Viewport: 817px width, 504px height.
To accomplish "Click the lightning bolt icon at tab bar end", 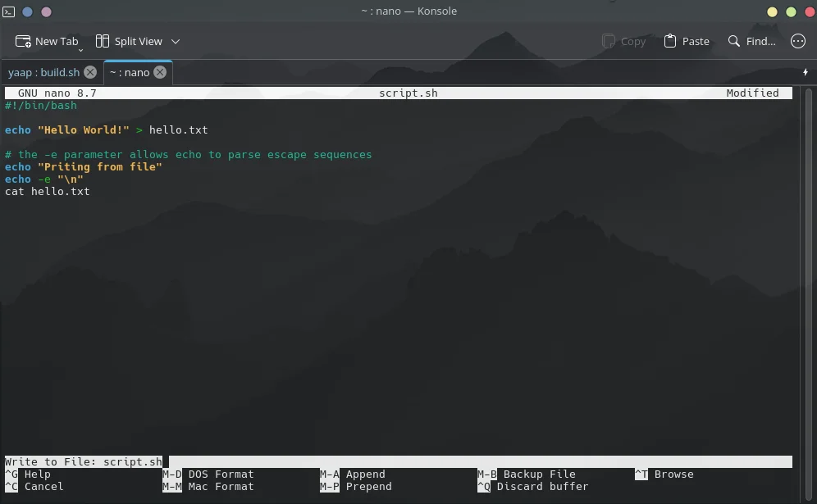I will (805, 72).
